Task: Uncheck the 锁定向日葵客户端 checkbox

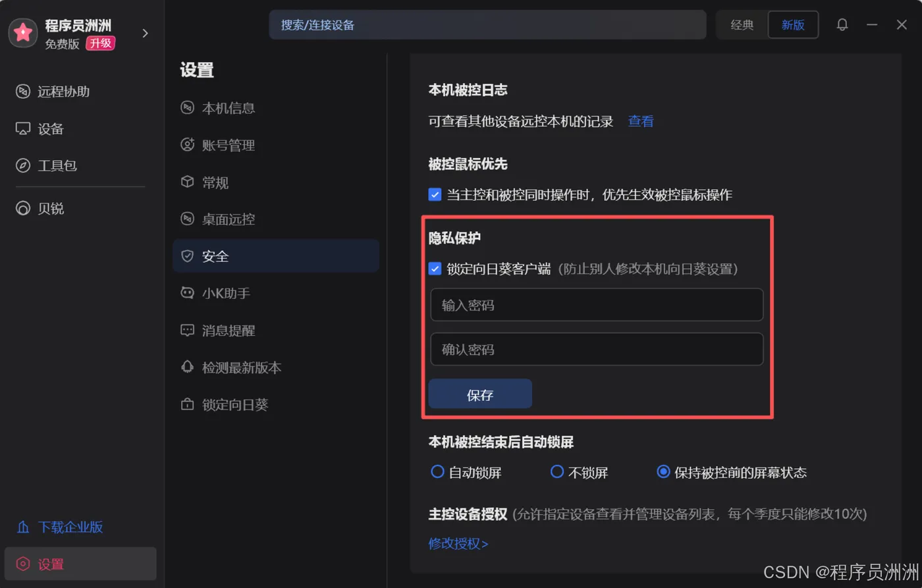Action: click(435, 268)
